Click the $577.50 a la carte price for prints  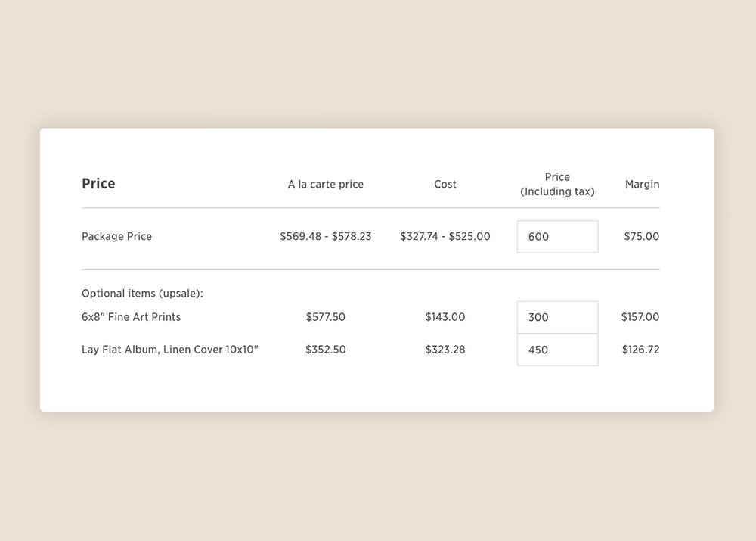[x=325, y=316]
